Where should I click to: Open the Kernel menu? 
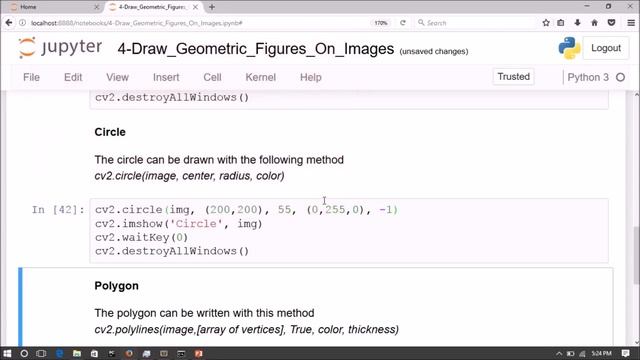(260, 77)
